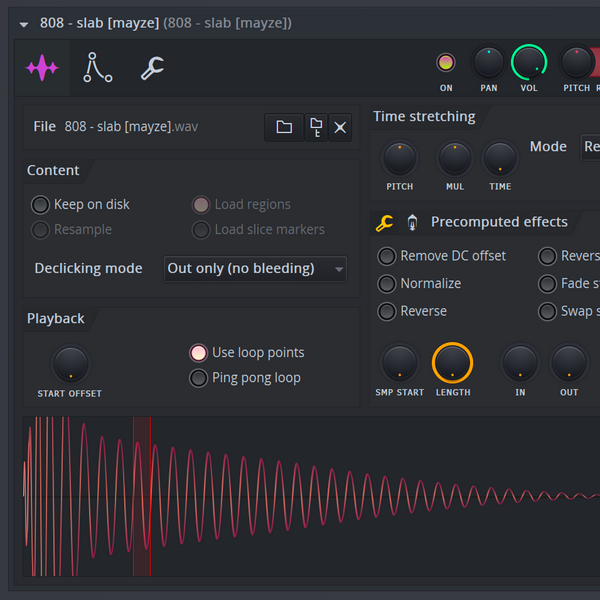Click the channel PITCH knob at top
The image size is (600, 600).
(x=576, y=62)
